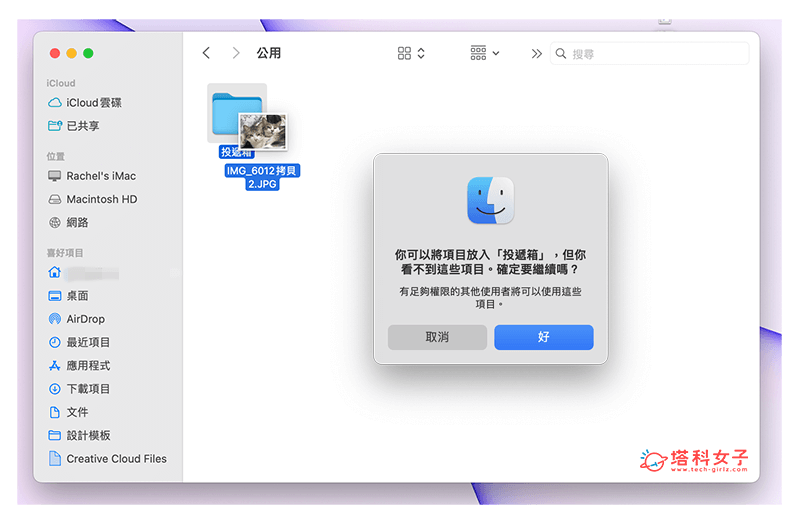Open 設計模板 folder in sidebar
This screenshot has width=800, height=527.
79,436
